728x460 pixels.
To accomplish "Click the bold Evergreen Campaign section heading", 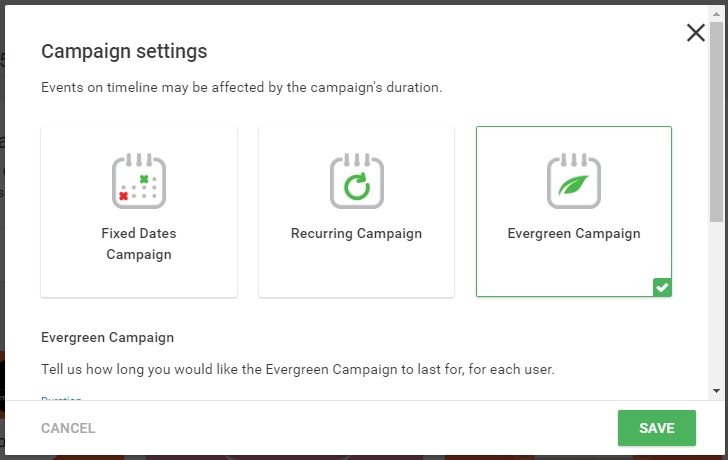I will click(x=108, y=337).
